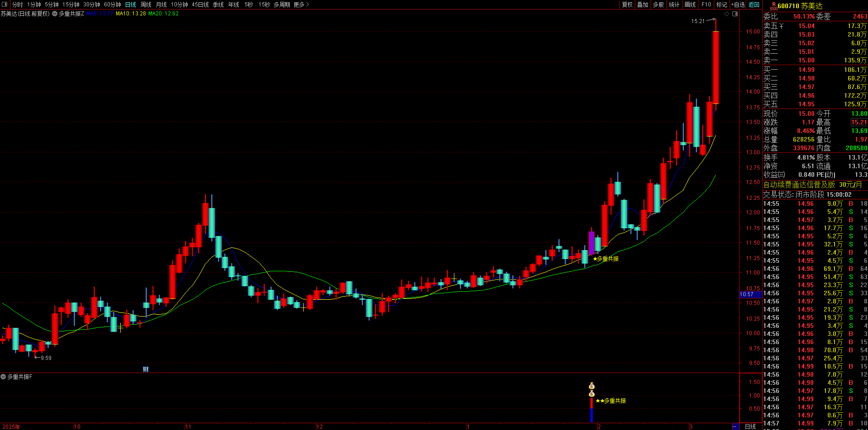This screenshot has height=430, width=868.
Task: Click 买一 bid price 14.99 row
Action: (815, 70)
